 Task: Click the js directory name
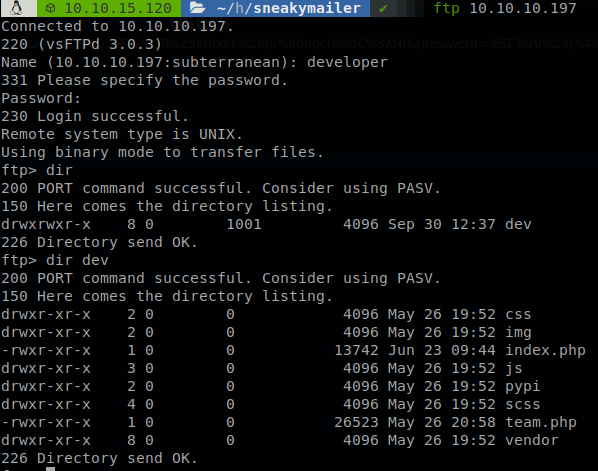pyautogui.click(x=513, y=368)
